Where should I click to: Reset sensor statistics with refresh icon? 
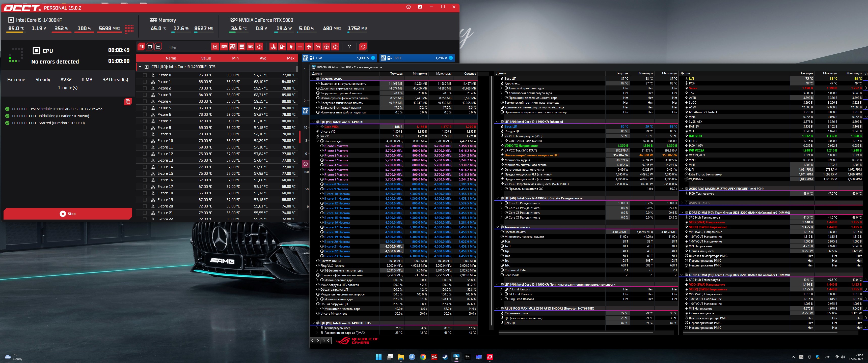click(x=363, y=46)
